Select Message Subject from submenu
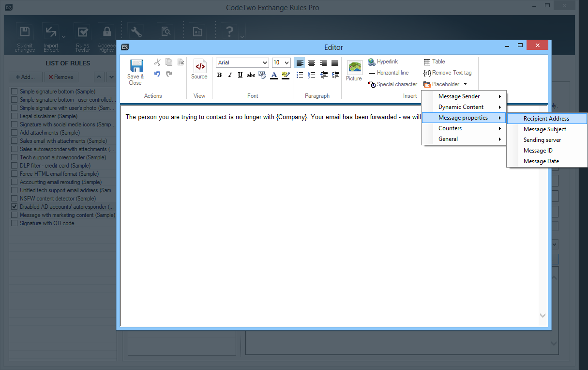Image resolution: width=588 pixels, height=370 pixels. [x=544, y=129]
